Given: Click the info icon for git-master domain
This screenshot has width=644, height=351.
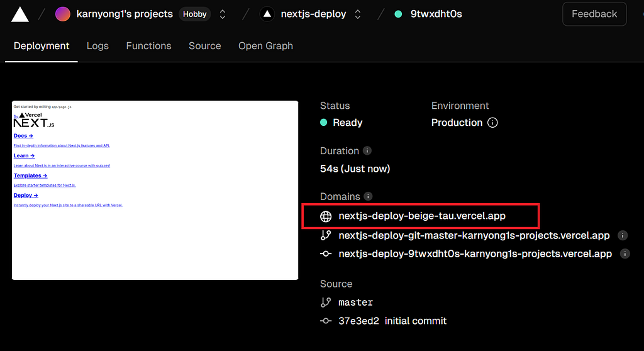Looking at the screenshot, I should point(623,235).
